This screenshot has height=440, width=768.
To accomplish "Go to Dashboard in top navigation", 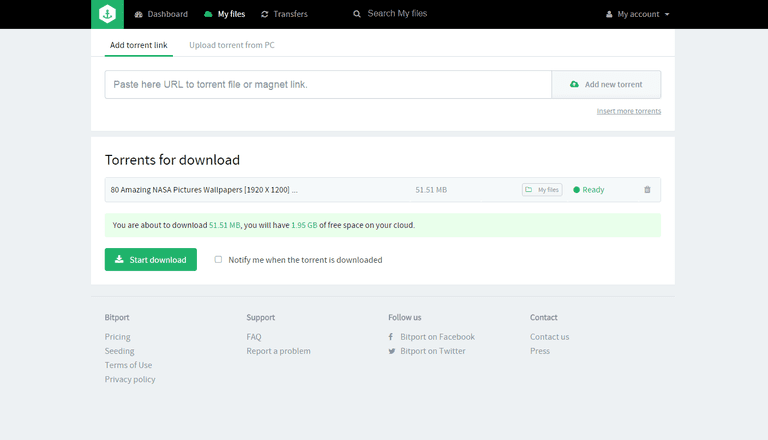I will [x=161, y=14].
